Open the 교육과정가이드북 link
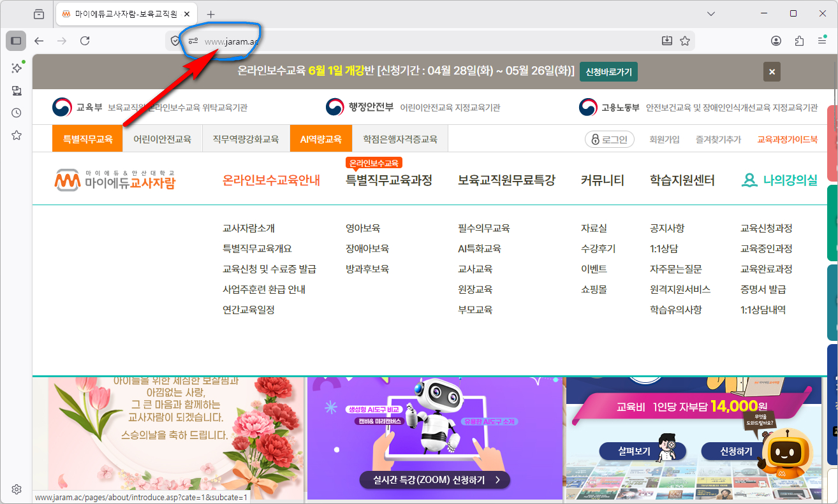The image size is (838, 504). coord(788,139)
